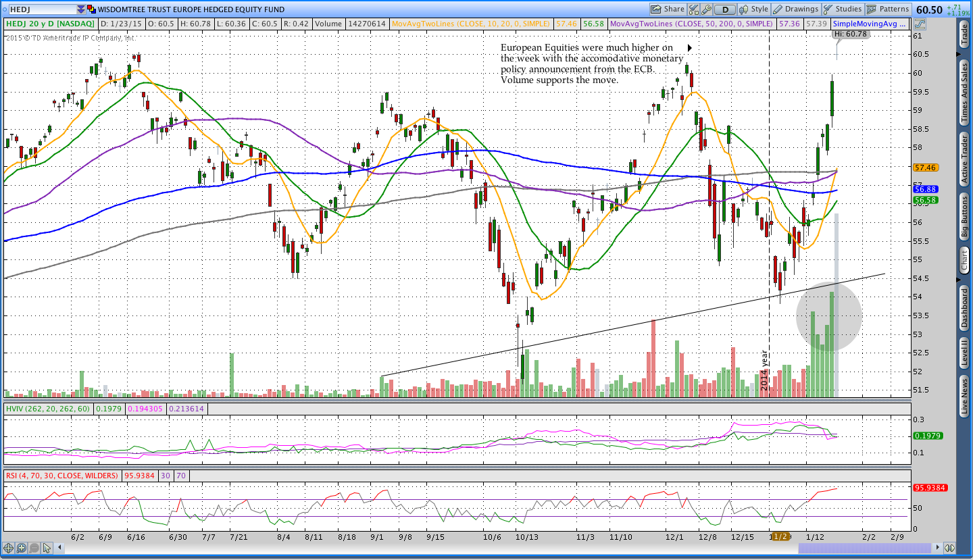This screenshot has width=973, height=560.
Task: Open the Big Buttons side tab
Action: point(964,216)
